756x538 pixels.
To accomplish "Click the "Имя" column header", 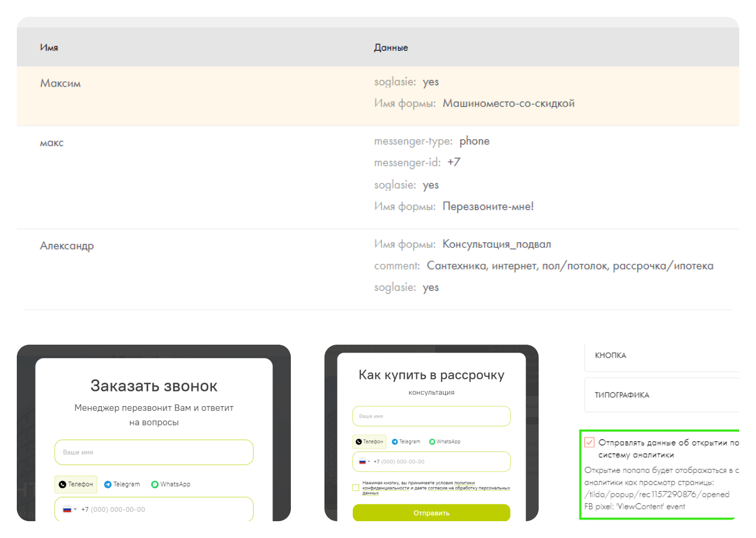I will pyautogui.click(x=49, y=47).
